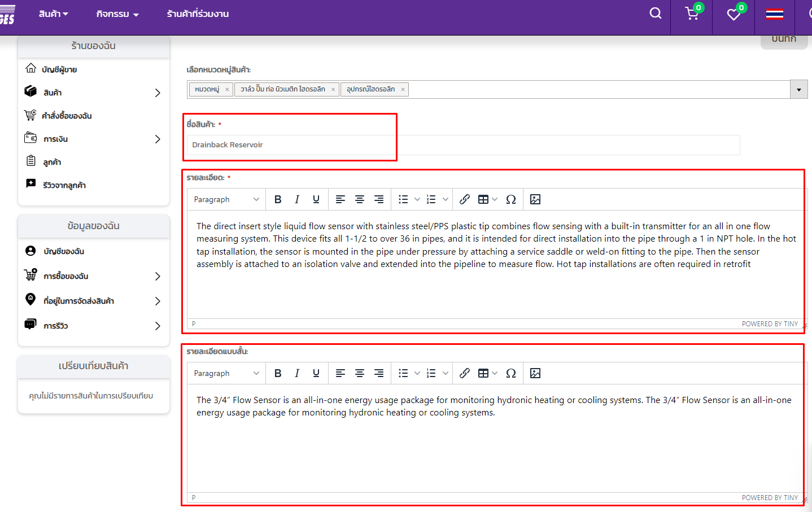Open the กิจกรรม menu in top navigation

[117, 14]
